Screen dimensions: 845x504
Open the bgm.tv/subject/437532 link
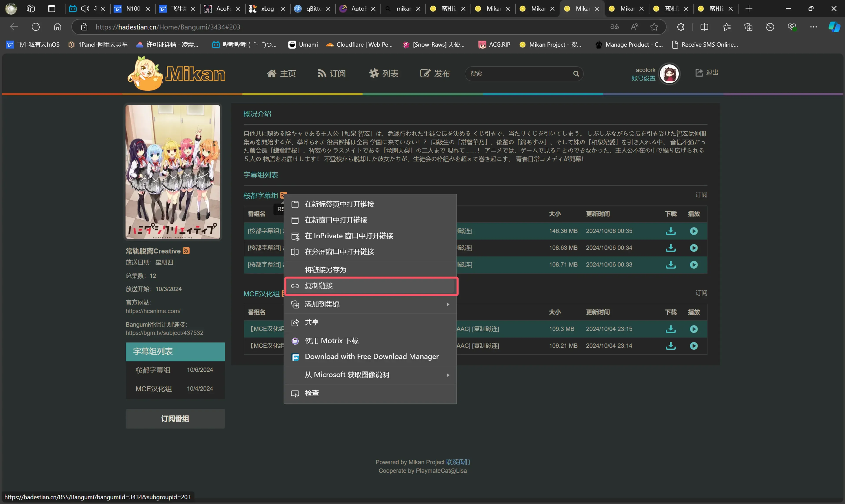pyautogui.click(x=164, y=333)
